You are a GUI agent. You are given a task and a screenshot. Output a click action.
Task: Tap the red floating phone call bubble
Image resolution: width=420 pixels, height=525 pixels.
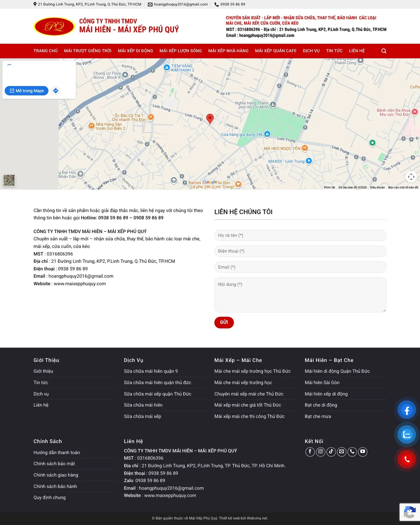[407, 459]
